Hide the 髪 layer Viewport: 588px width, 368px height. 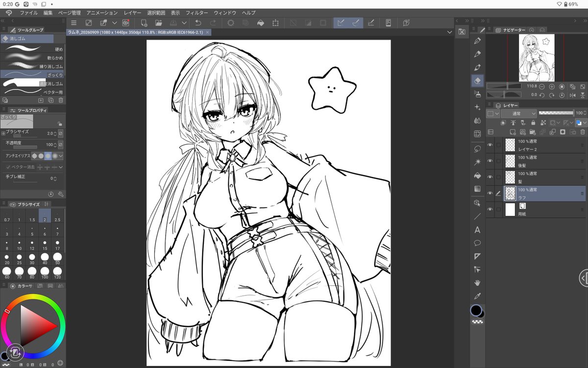tap(490, 177)
